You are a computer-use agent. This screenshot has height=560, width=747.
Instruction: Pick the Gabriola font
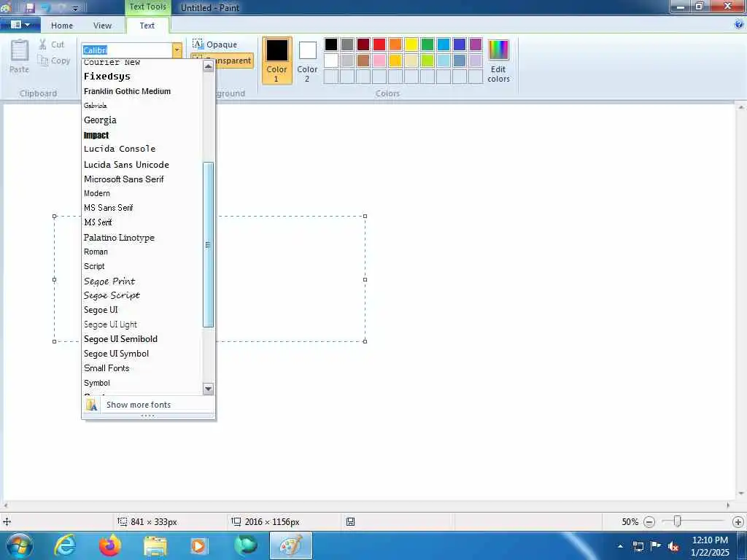[x=142, y=106]
